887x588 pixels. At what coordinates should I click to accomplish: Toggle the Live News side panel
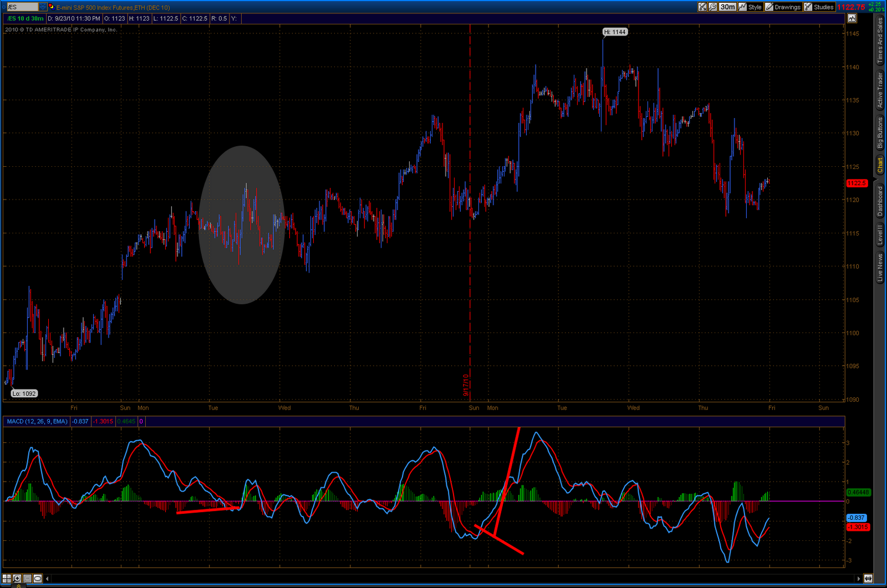(x=880, y=268)
